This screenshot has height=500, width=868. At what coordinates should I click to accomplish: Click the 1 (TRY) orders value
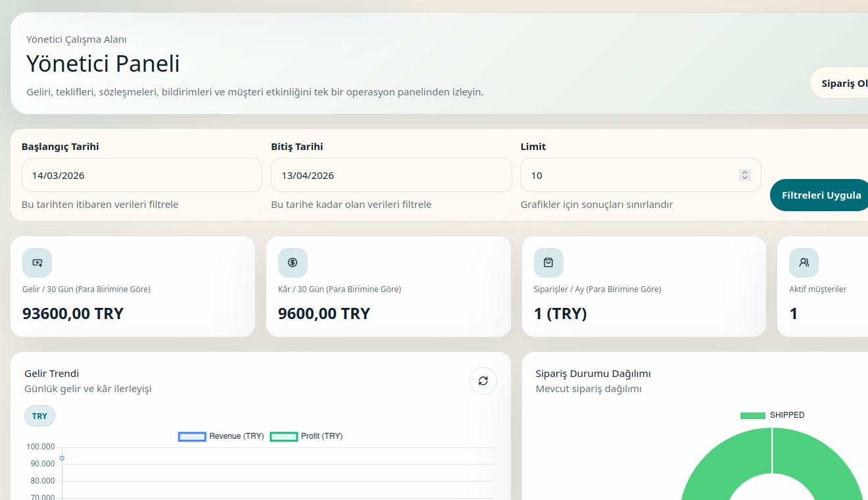tap(560, 314)
